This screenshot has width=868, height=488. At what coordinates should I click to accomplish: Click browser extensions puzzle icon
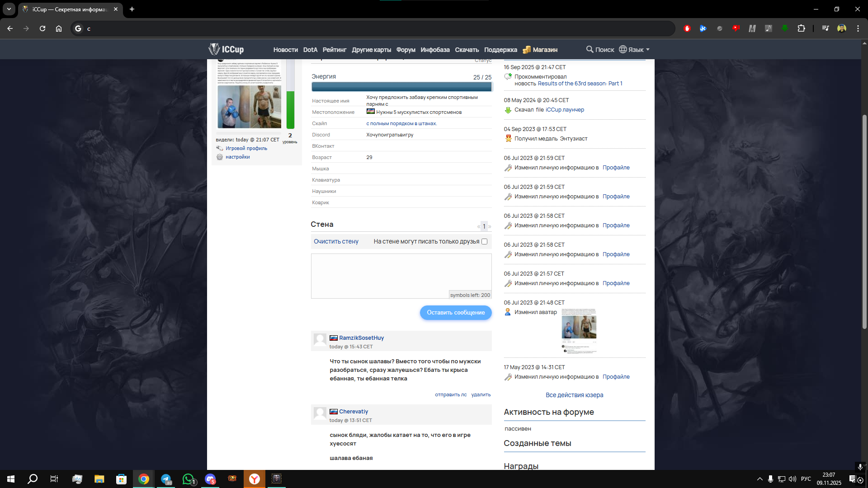pos(801,28)
